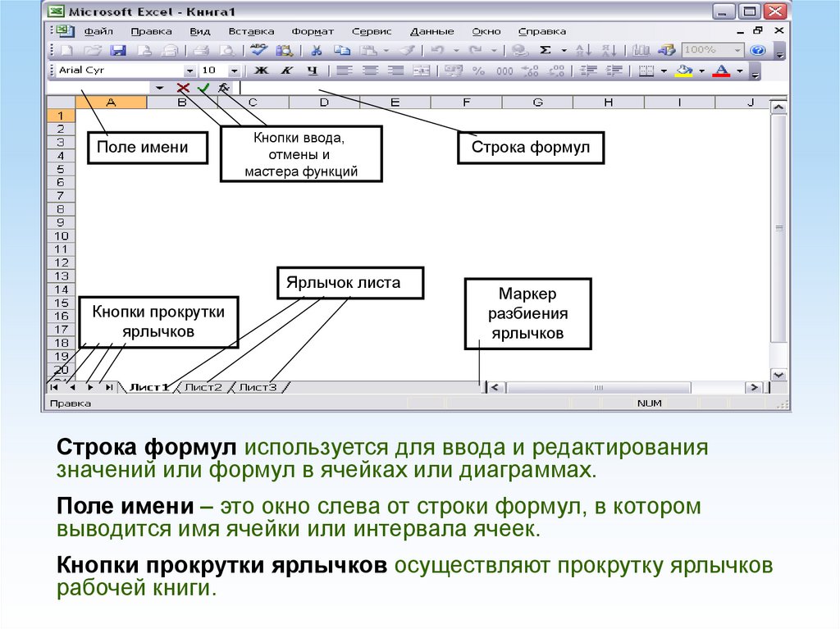This screenshot has width=840, height=629.
Task: Click the Copy icon in the standard toolbar
Action: [x=342, y=51]
